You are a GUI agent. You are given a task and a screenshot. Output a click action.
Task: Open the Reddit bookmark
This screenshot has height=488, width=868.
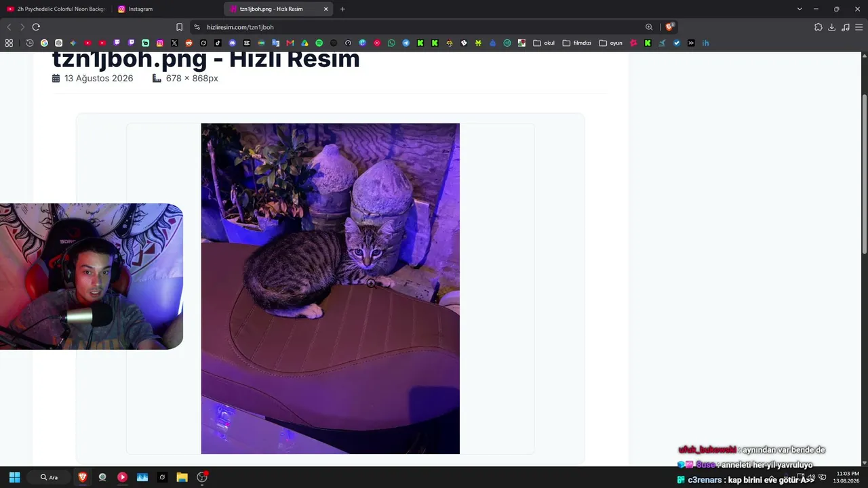189,43
